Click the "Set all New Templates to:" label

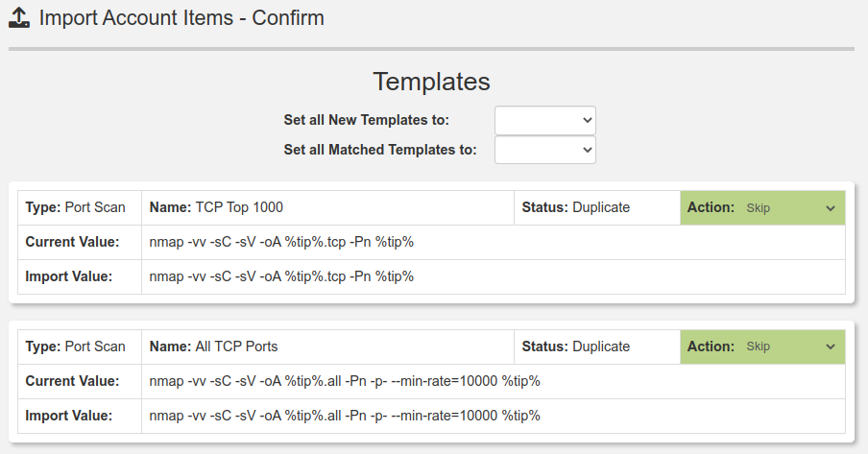(366, 120)
